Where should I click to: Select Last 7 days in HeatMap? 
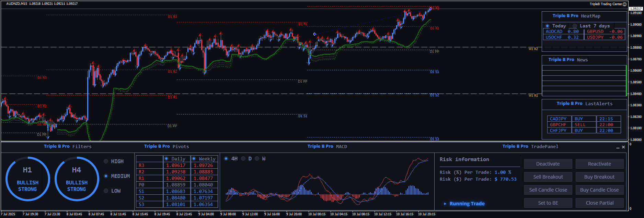tap(575, 26)
